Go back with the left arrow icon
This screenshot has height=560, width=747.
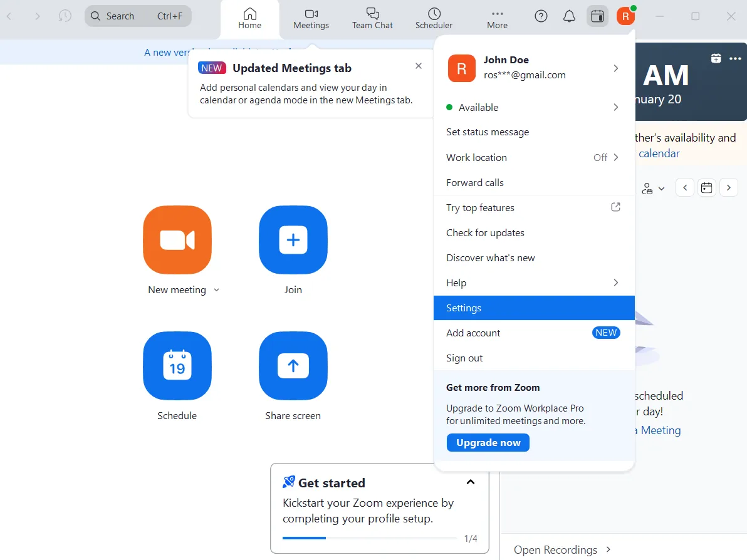tap(9, 16)
